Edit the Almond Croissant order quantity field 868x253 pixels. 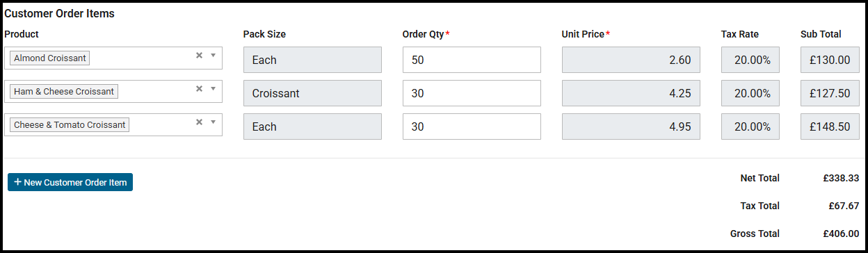coord(472,60)
